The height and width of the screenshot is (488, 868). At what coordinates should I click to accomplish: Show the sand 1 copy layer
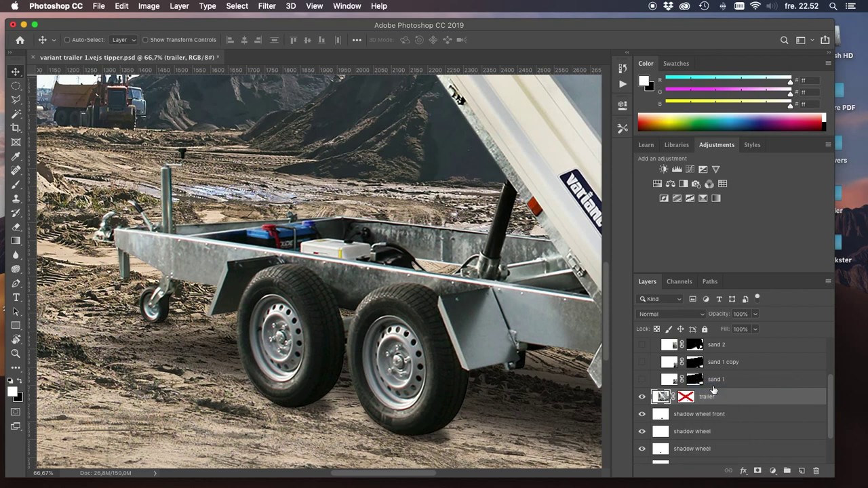(x=642, y=362)
